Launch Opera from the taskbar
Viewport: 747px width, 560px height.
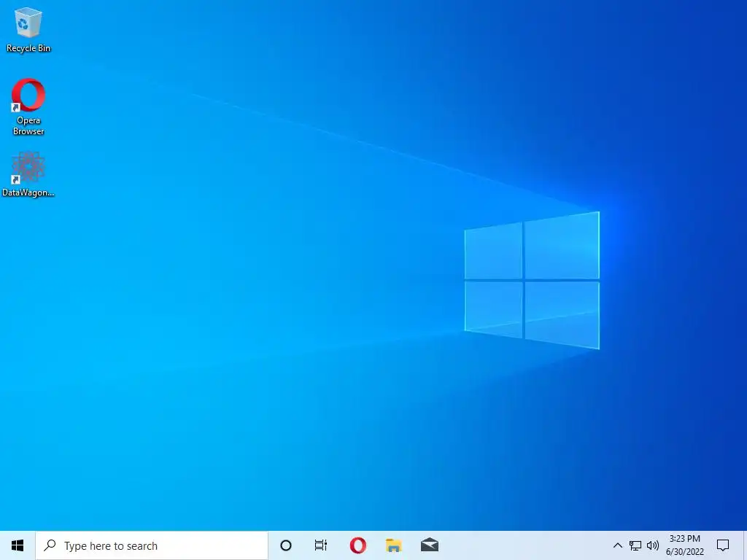pyautogui.click(x=357, y=545)
